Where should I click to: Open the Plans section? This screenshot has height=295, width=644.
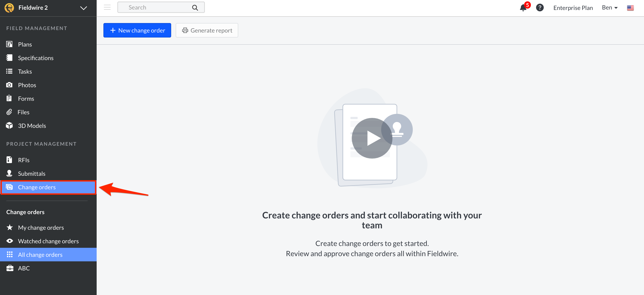tap(25, 44)
